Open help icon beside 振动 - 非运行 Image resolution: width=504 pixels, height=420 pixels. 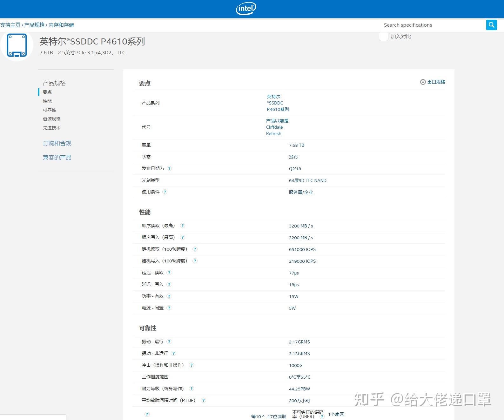173,353
